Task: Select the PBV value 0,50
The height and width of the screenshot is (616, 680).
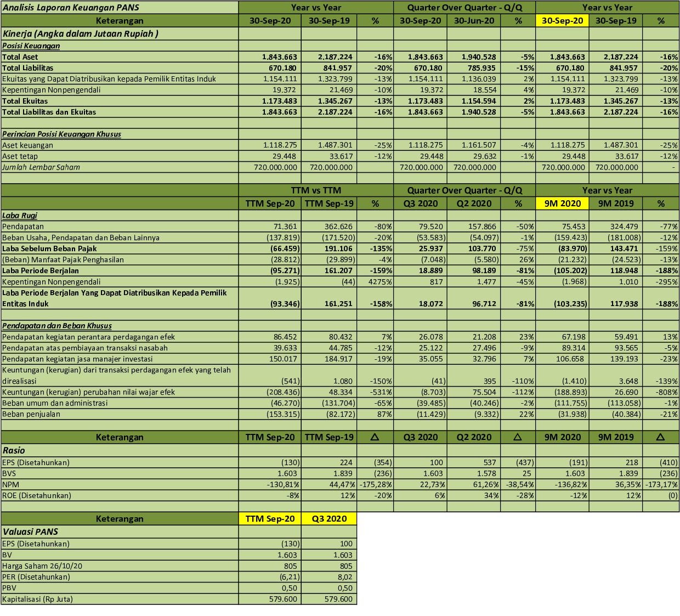Action: 290,588
